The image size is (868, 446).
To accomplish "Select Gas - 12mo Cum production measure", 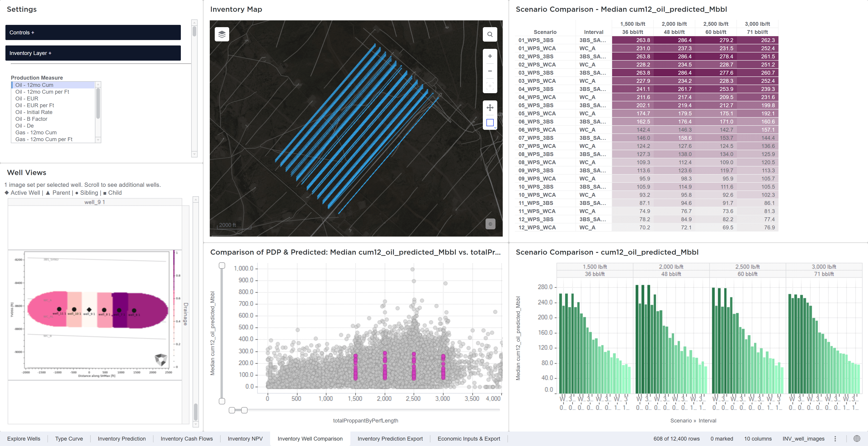I will coord(36,133).
